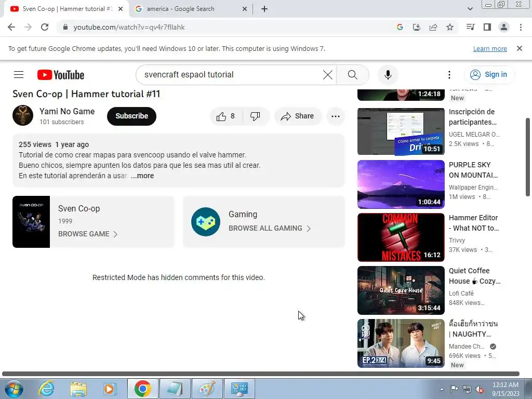
Task: Dislike the video with thumbs down
Action: point(256,116)
